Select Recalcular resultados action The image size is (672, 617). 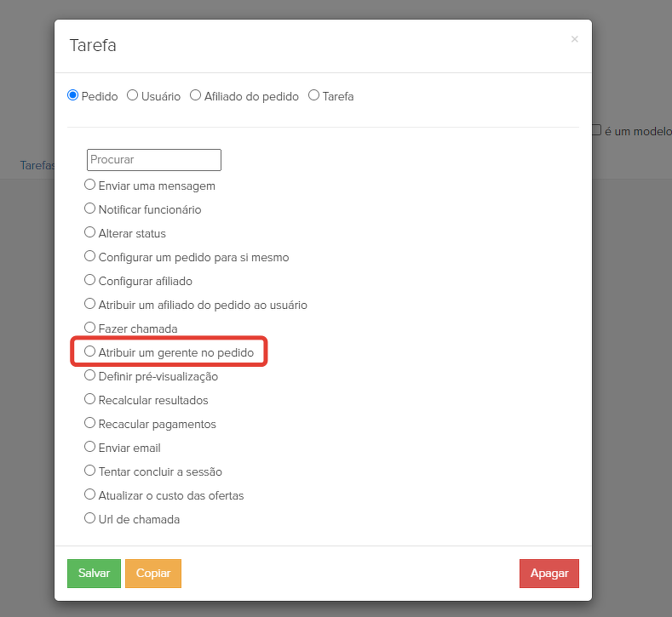(90, 399)
